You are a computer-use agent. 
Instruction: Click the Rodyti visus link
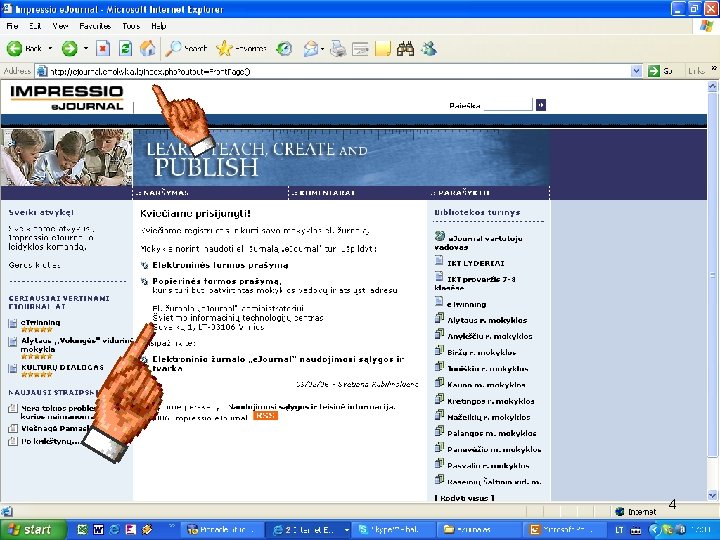[x=464, y=498]
